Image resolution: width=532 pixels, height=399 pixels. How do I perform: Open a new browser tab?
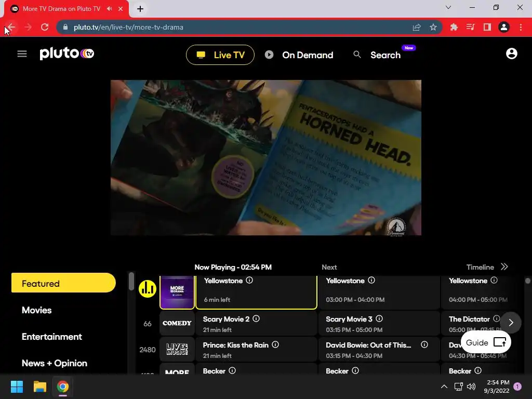(140, 9)
